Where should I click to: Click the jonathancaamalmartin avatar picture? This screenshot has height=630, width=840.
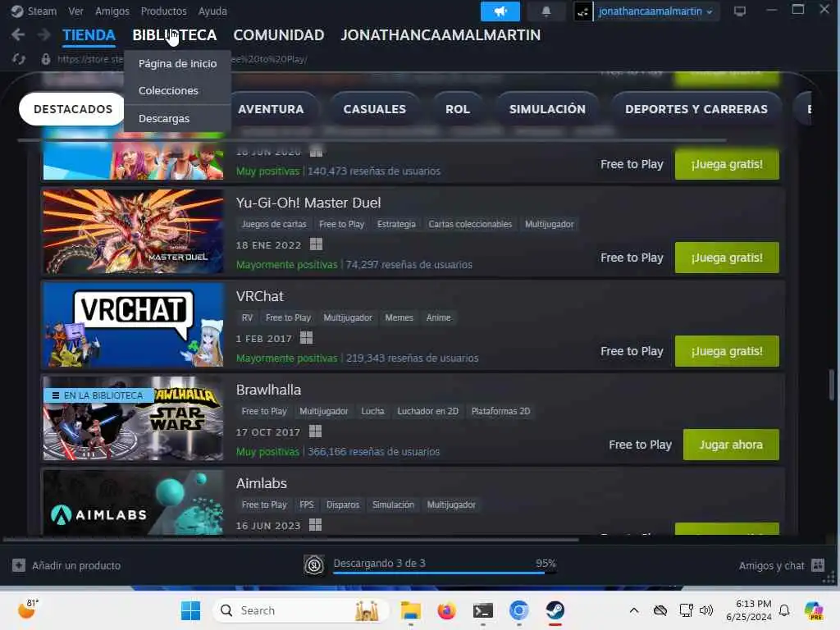(x=583, y=11)
